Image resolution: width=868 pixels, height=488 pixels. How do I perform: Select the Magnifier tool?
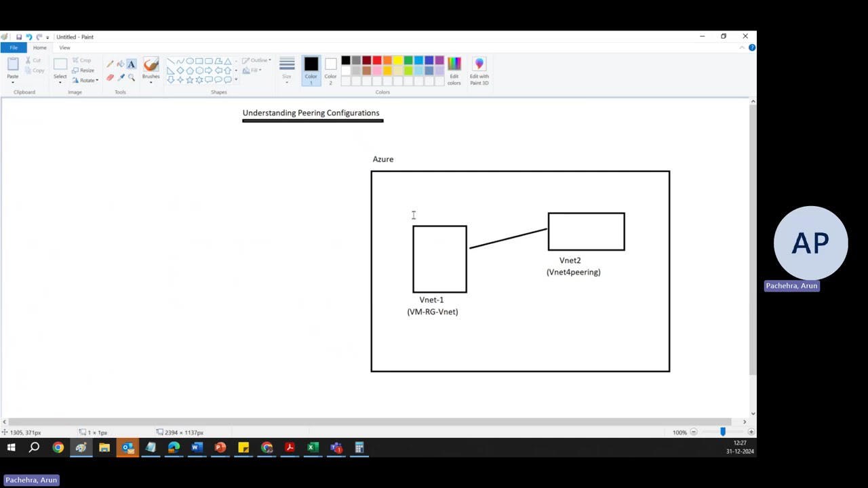point(132,77)
